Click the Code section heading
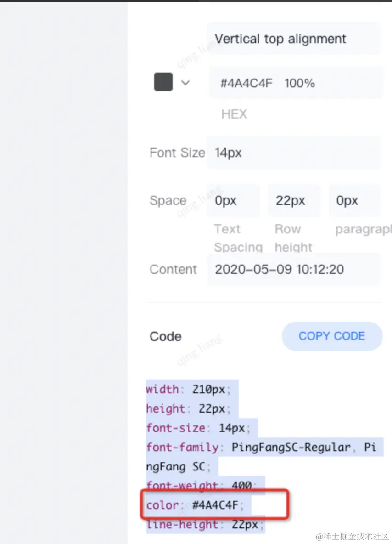392x544 pixels. [165, 336]
